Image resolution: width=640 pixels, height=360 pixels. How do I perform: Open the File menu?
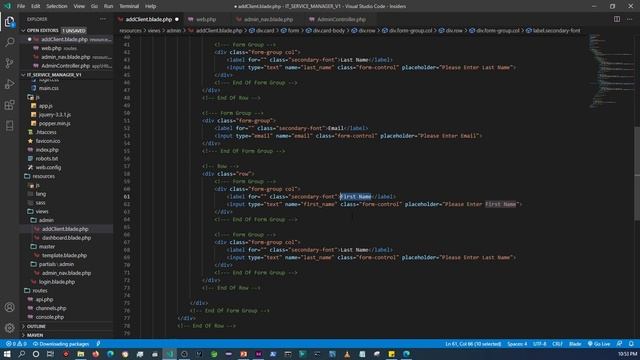(21, 6)
